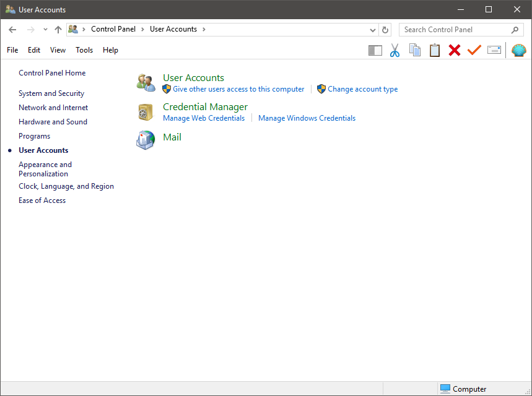Click the Mail globe icon
532x396 pixels.
[x=146, y=140]
